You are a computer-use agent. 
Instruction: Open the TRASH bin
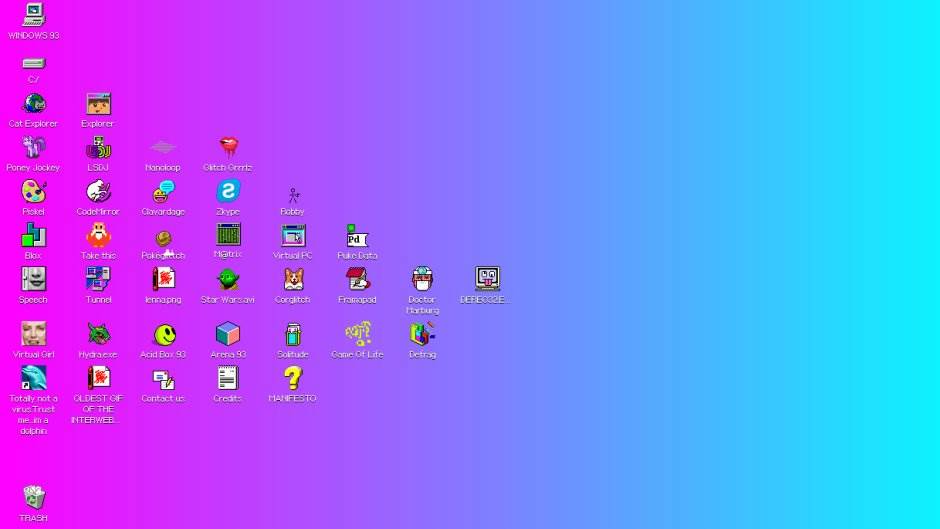33,498
